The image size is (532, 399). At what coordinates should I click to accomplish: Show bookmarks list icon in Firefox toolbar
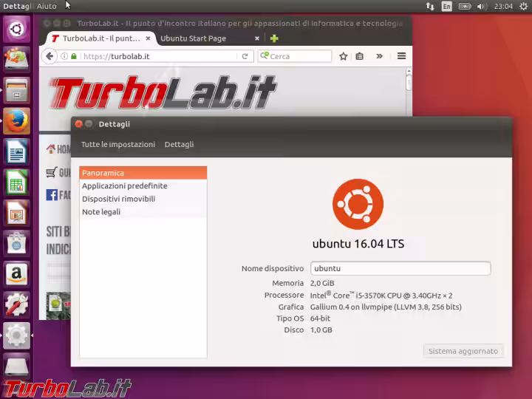point(360,56)
